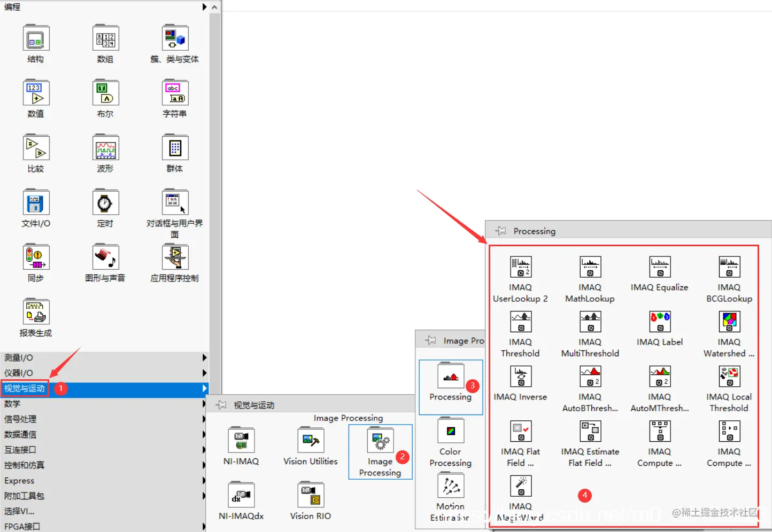This screenshot has width=772, height=532.
Task: Select the 报表生成 (Report Generation) icon
Action: point(36,312)
